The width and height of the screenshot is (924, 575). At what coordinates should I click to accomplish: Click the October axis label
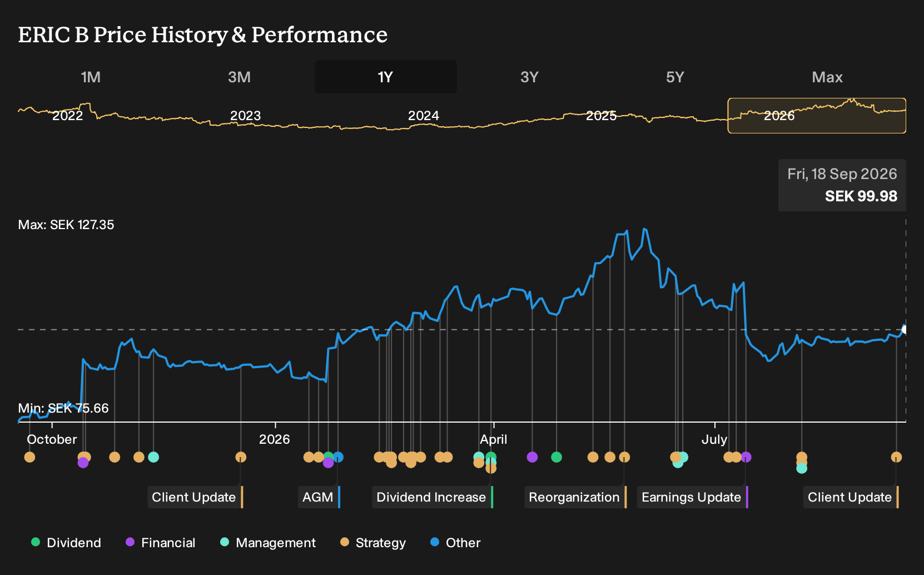[52, 439]
